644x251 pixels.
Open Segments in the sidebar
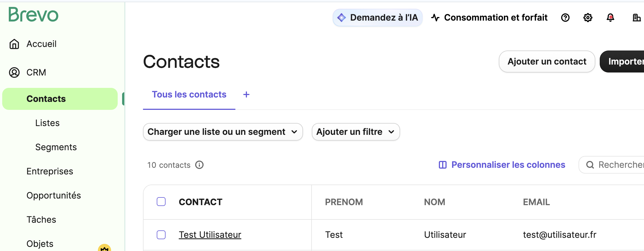pos(56,147)
